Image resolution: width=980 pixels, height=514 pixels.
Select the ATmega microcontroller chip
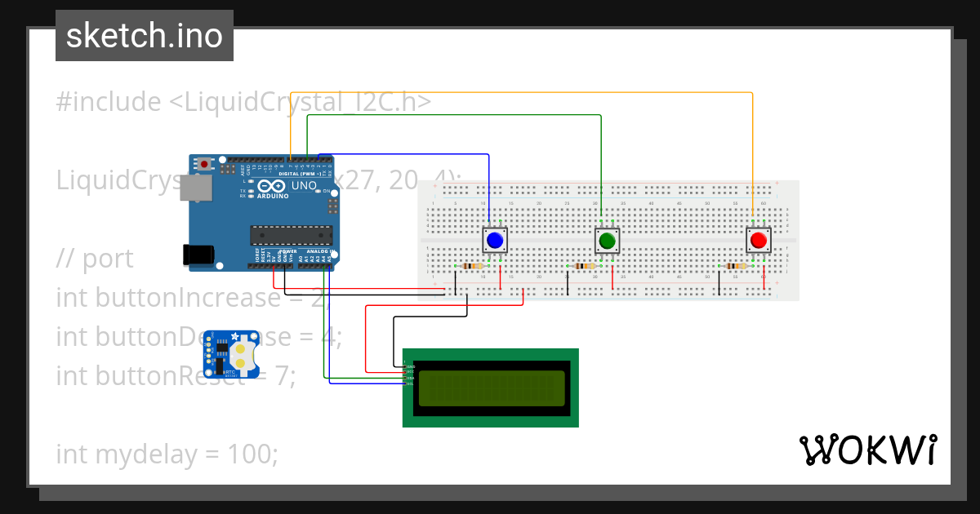coord(290,236)
